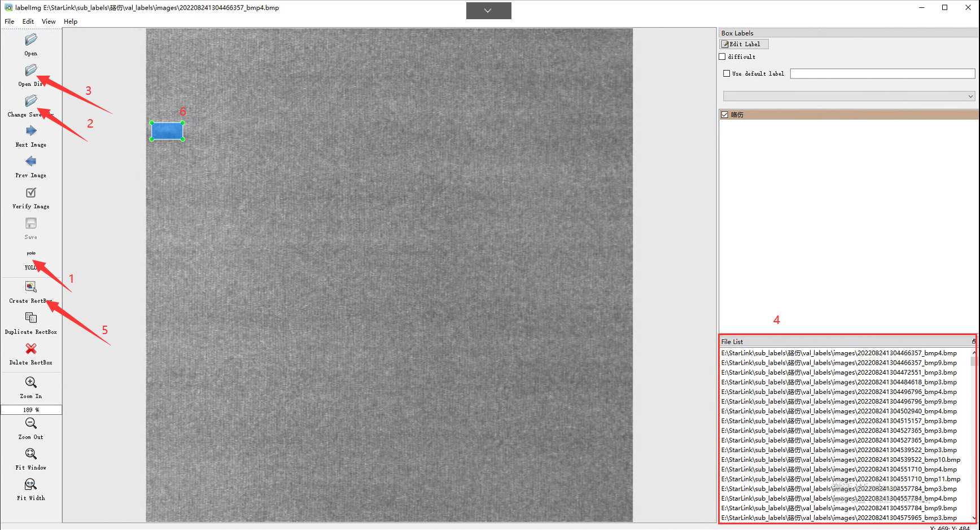The image size is (980, 530).
Task: Click the Save disk icon
Action: coord(31,224)
